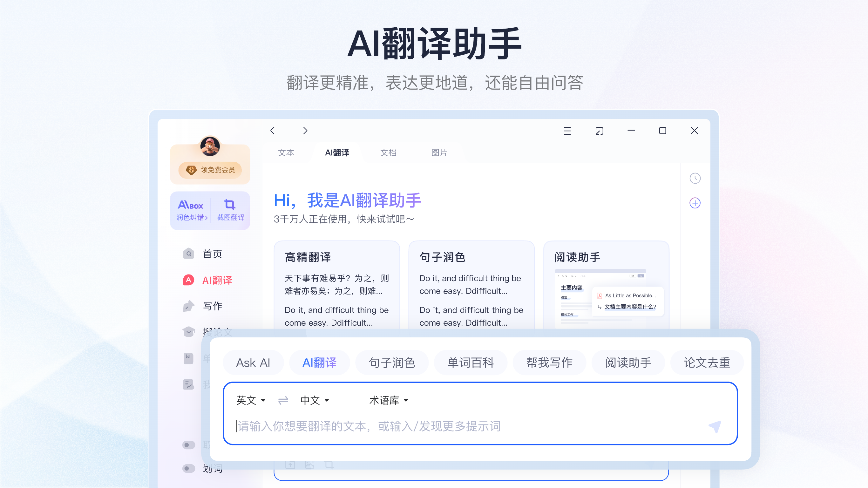This screenshot has width=868, height=488.
Task: Click the plus icon to start new chat
Action: [695, 203]
